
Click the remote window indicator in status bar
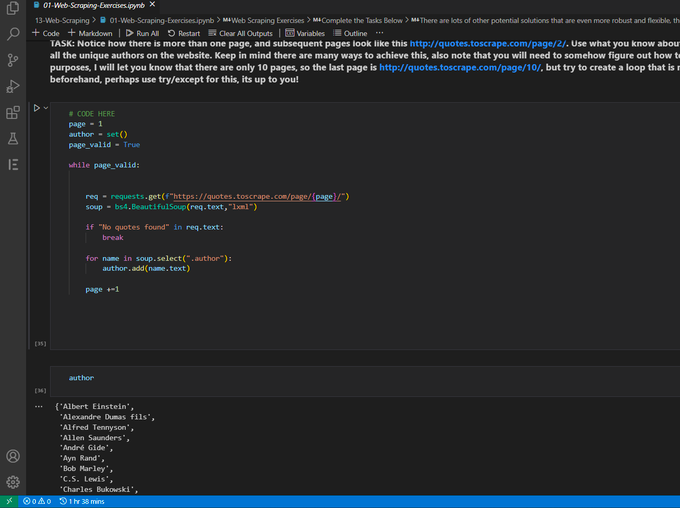(x=9, y=501)
